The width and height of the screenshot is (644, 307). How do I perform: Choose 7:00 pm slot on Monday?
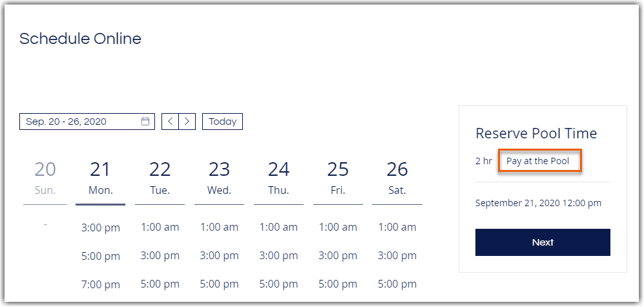101,284
